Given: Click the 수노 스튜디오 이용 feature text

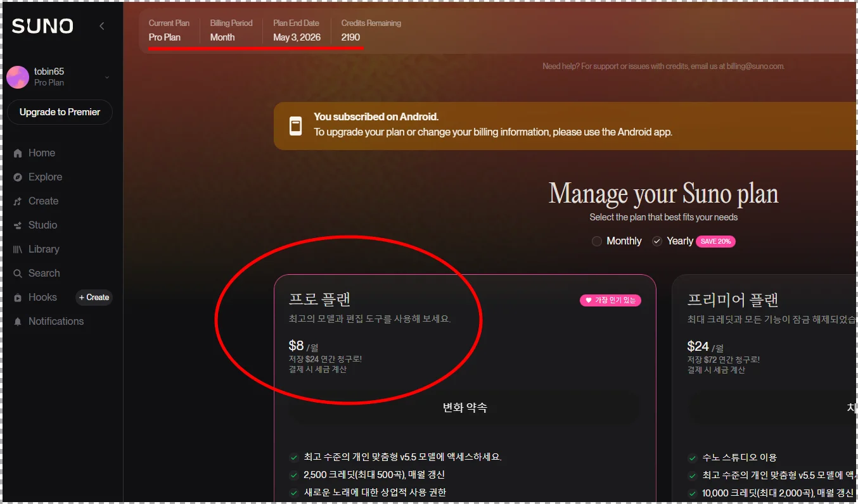Looking at the screenshot, I should coord(740,458).
